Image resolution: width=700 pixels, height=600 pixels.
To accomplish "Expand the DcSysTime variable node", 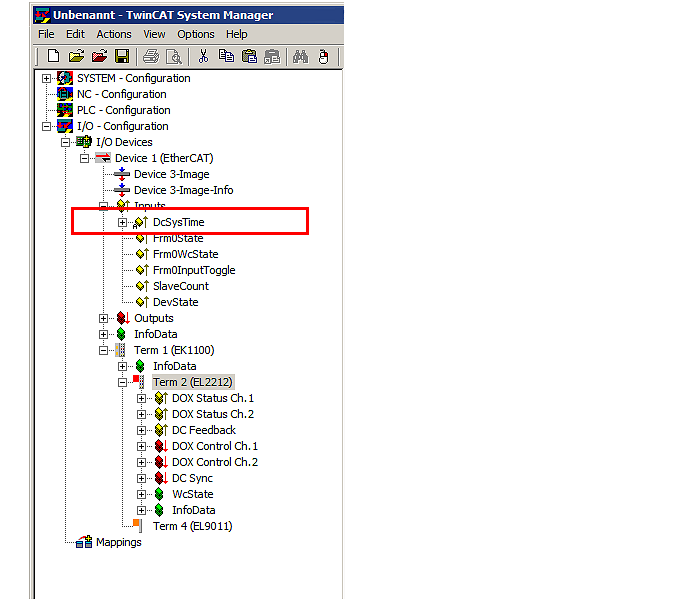I will (x=122, y=222).
